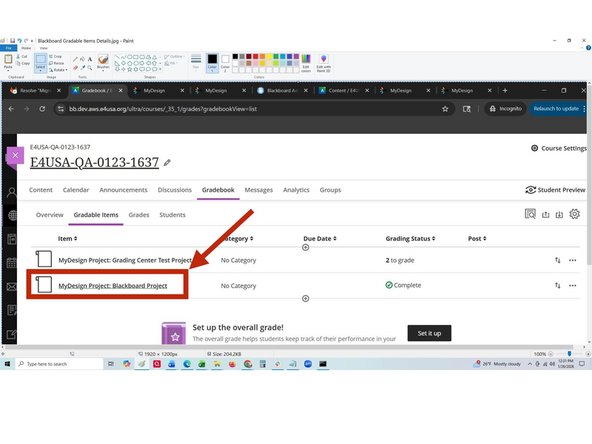Screen dimensions: 592x444
Task: Select the Magnifier tool in Paint
Action: pyautogui.click(x=90, y=68)
